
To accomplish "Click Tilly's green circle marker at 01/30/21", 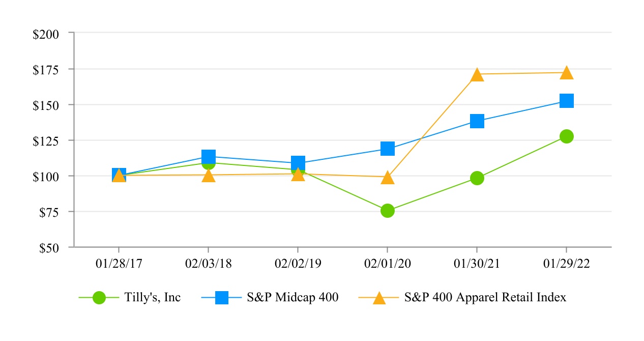I will point(477,178).
